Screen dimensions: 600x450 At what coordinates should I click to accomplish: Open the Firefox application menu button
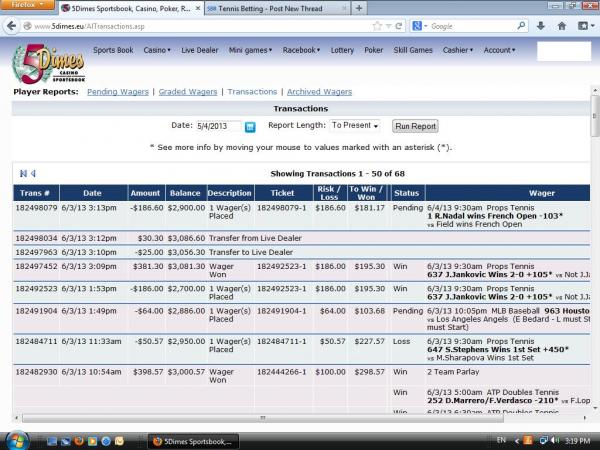[x=28, y=7]
